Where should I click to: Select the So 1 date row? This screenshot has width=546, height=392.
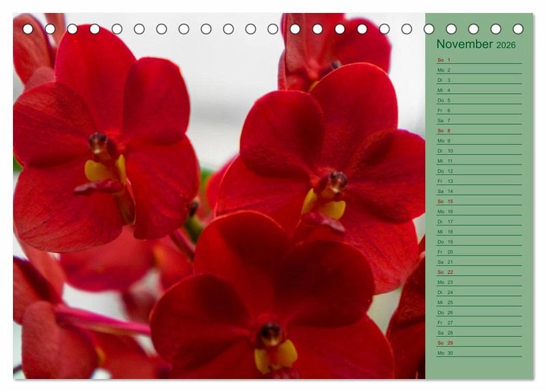[478, 60]
